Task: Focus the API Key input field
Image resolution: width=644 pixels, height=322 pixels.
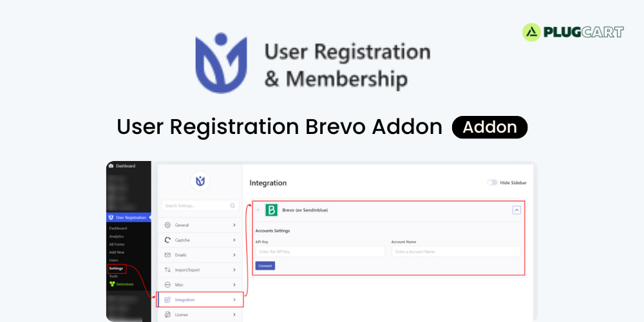Action: (x=319, y=251)
